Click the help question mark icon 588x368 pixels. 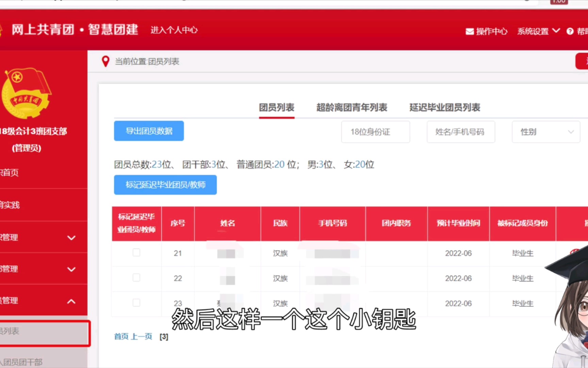click(x=570, y=31)
